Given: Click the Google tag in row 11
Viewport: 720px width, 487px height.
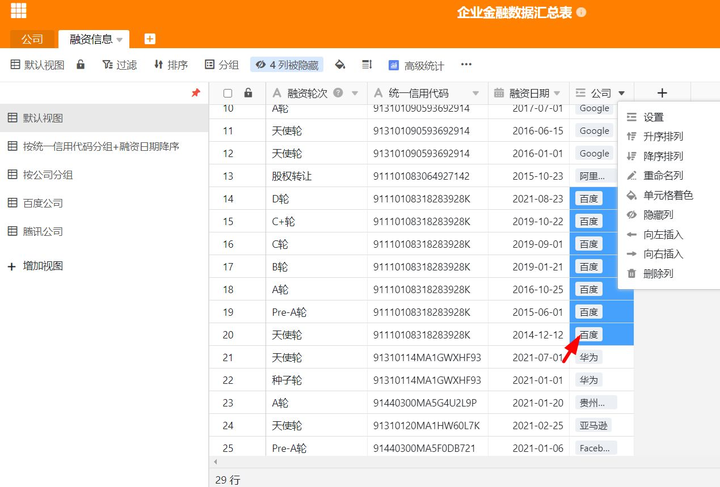Looking at the screenshot, I should 594,131.
